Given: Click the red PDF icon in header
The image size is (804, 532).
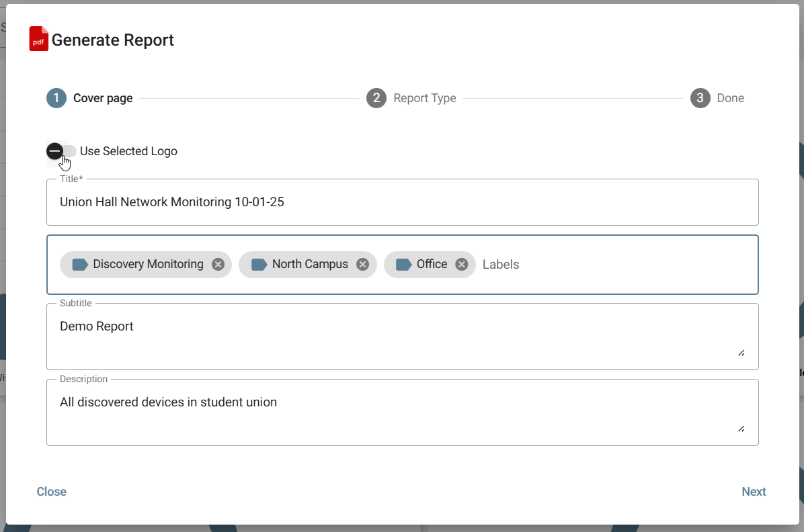Looking at the screenshot, I should tap(39, 39).
